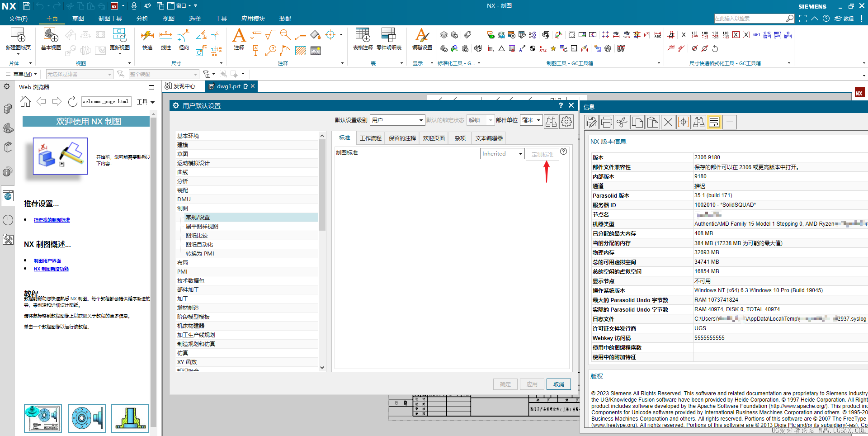The image size is (868, 436).
Task: Open the 默认设置级别 dropdown showing 用户
Action: tap(397, 120)
